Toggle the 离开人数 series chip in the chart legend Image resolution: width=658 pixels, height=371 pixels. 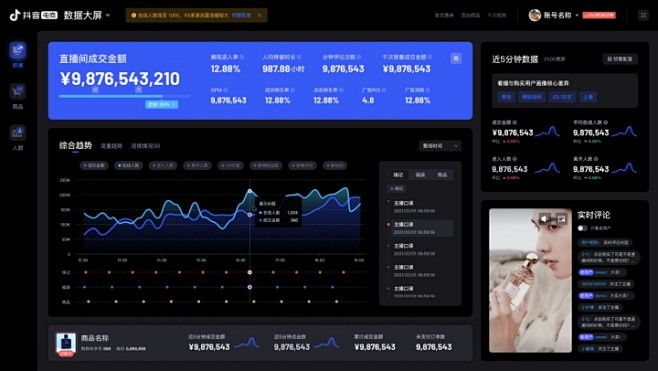coord(197,165)
